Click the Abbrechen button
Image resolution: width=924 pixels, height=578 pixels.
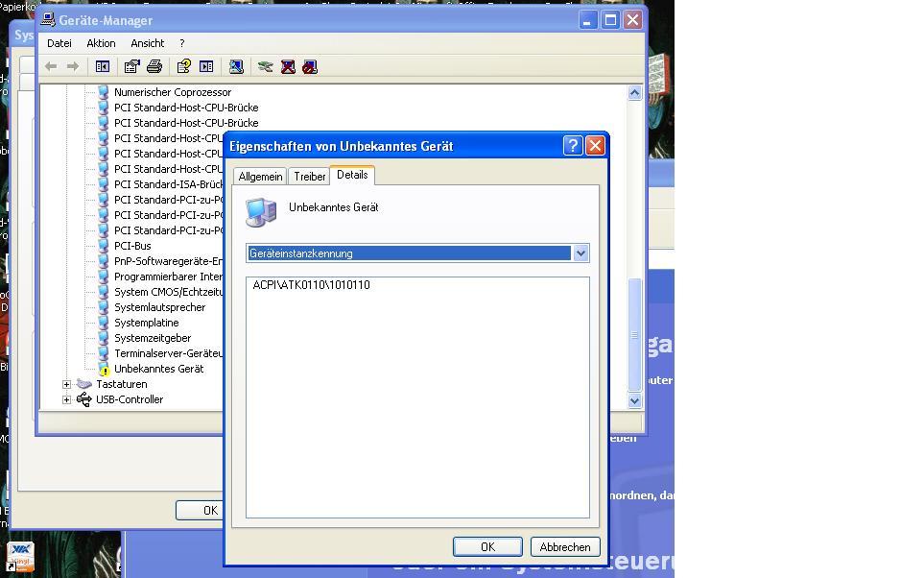[x=564, y=546]
